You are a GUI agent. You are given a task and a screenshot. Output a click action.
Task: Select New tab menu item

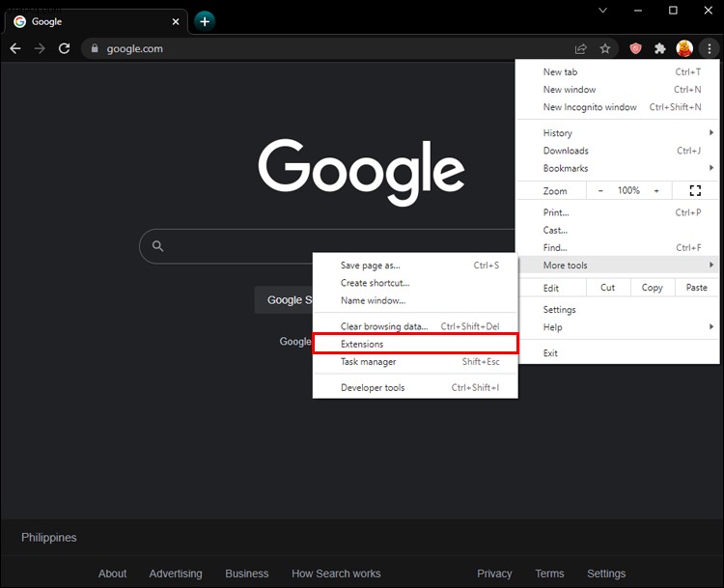[x=618, y=72]
